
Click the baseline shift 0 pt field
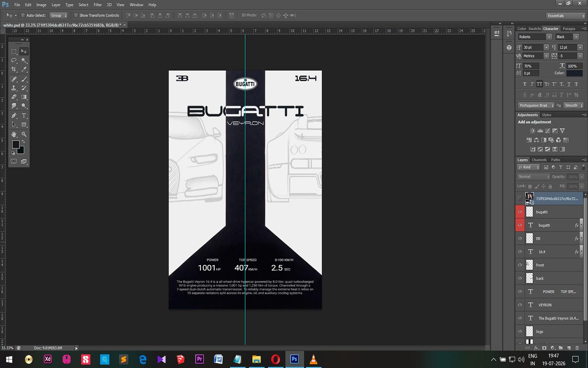(531, 73)
